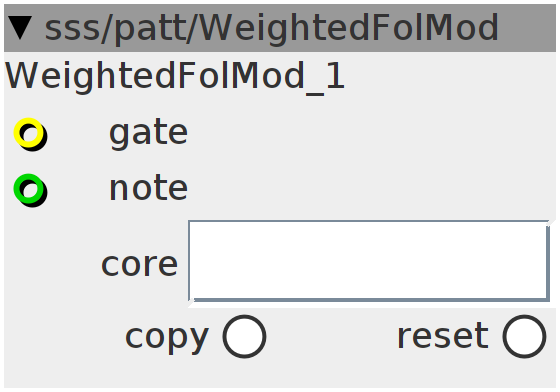Click the gate inlet label

point(148,134)
